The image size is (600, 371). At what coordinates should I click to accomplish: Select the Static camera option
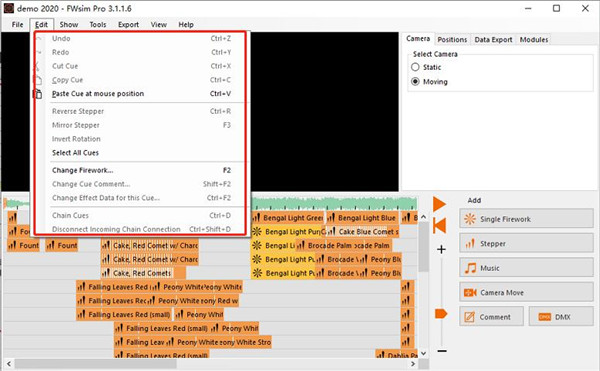[415, 67]
